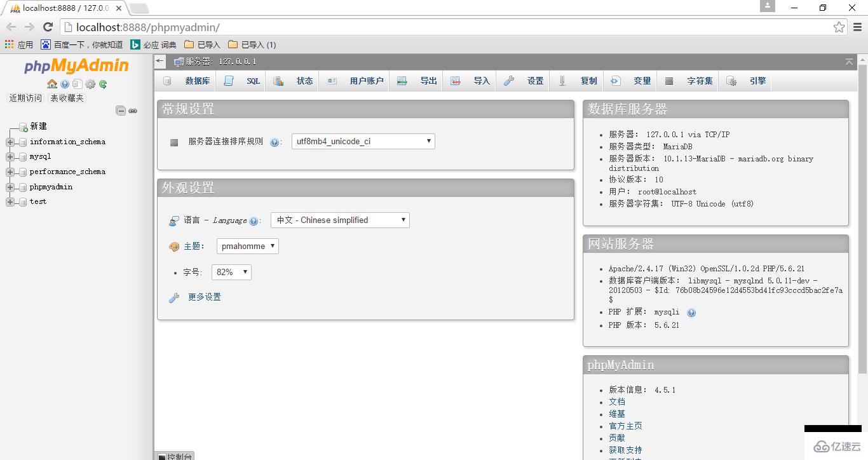This screenshot has width=868, height=460.
Task: Open the 导入 tab
Action: (x=470, y=81)
